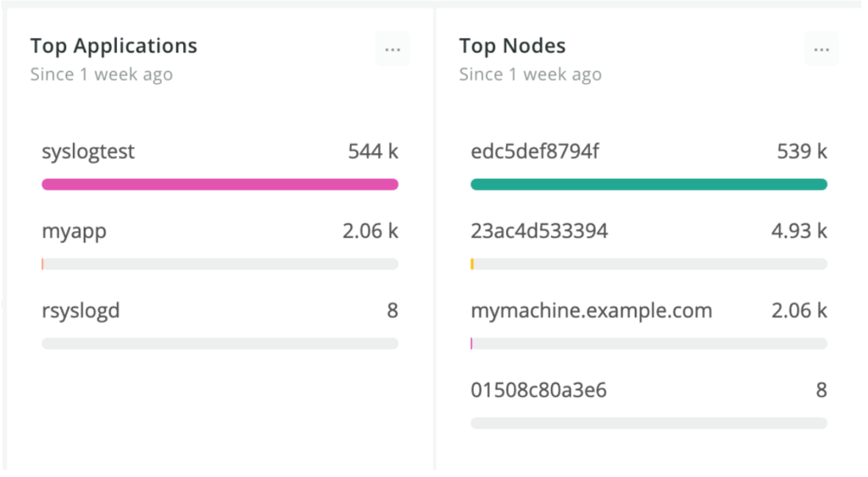
Task: Select node 01508c80a3e6
Action: coord(538,390)
